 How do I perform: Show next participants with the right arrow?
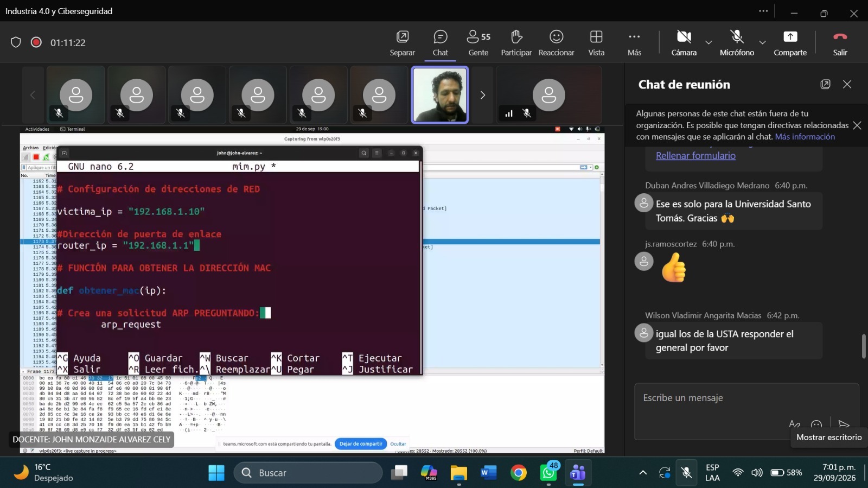(x=482, y=95)
